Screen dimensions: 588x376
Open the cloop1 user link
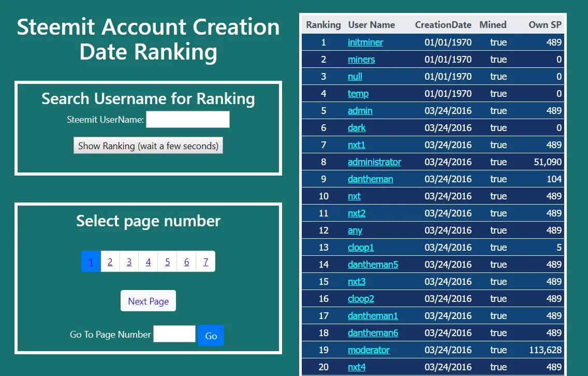tap(361, 248)
